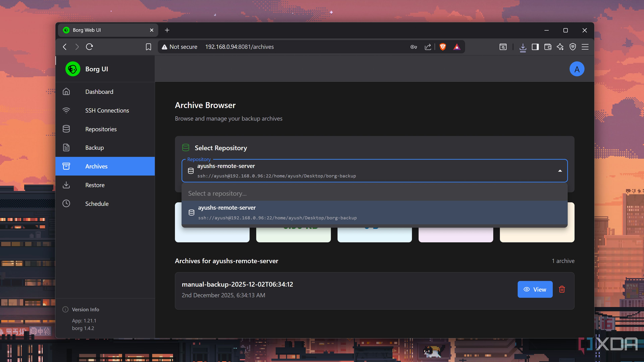Click the Archives box icon in sidebar
The height and width of the screenshot is (362, 644).
point(66,166)
